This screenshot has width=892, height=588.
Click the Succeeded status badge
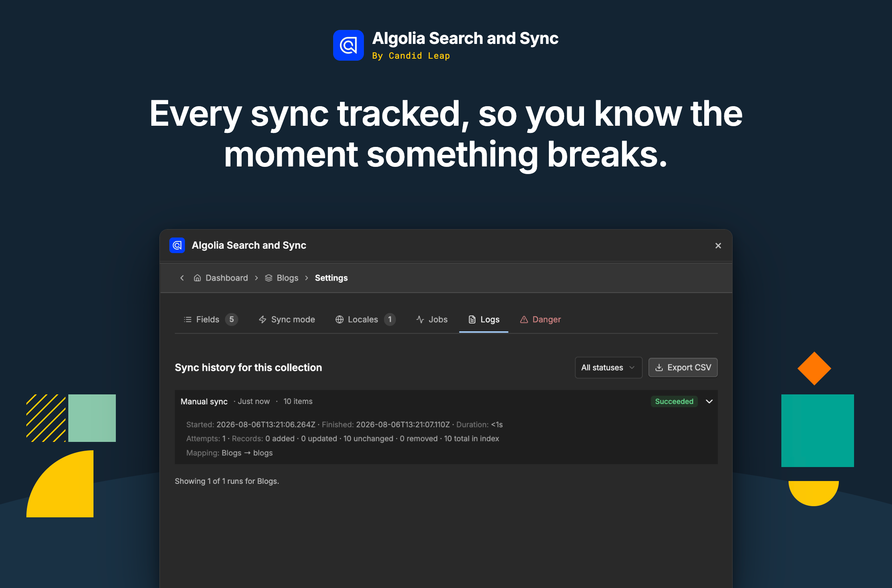click(x=674, y=402)
